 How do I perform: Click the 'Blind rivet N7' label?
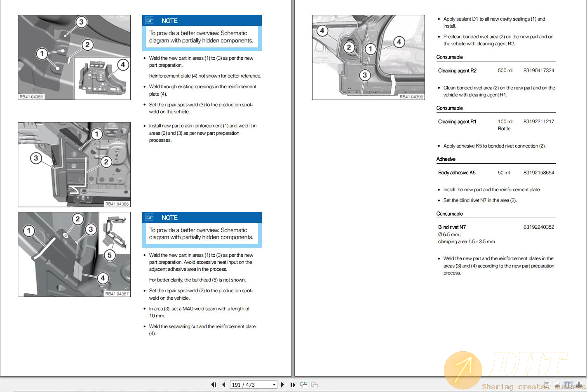click(452, 227)
